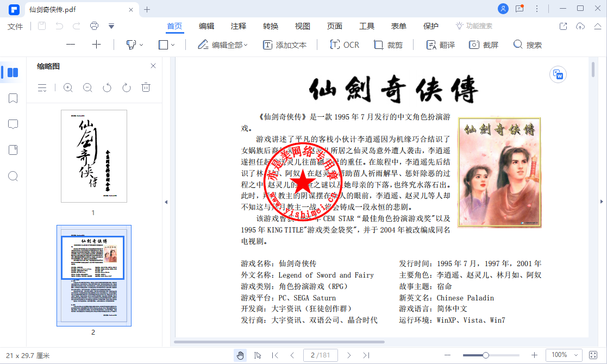This screenshot has height=364, width=607.
Task: Shrink thumbnails with the zoom-out magnifier
Action: coord(87,88)
